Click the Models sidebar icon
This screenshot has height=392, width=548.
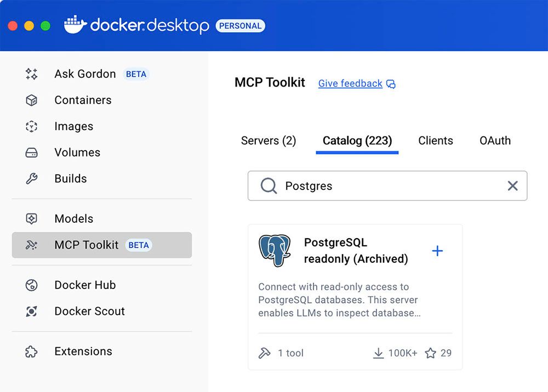(x=31, y=219)
